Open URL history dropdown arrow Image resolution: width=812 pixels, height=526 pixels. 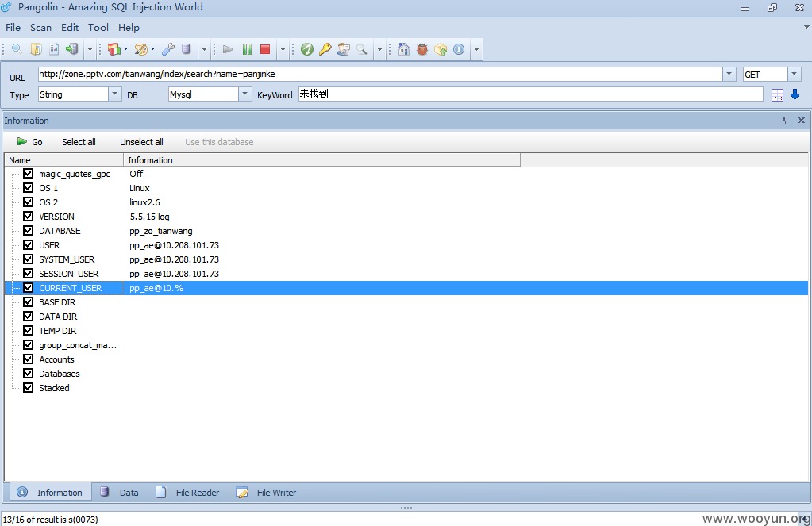729,74
